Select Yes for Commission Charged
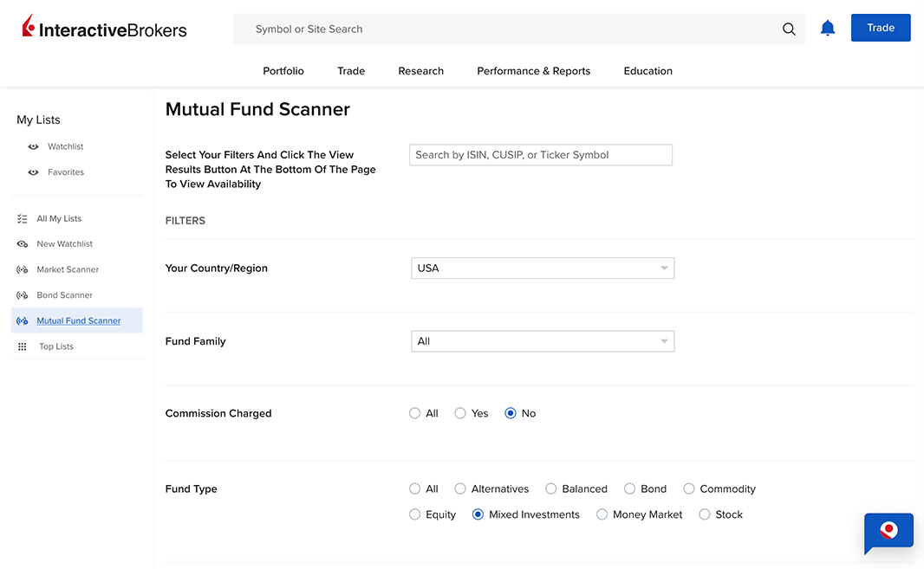Viewport: 924px width, 569px height. (460, 414)
